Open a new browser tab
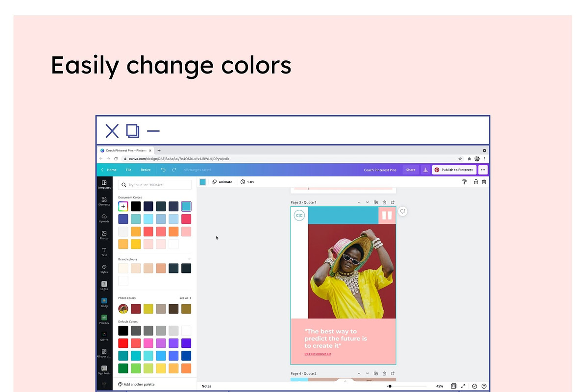Viewport: 588px width, 392px height. [x=159, y=150]
